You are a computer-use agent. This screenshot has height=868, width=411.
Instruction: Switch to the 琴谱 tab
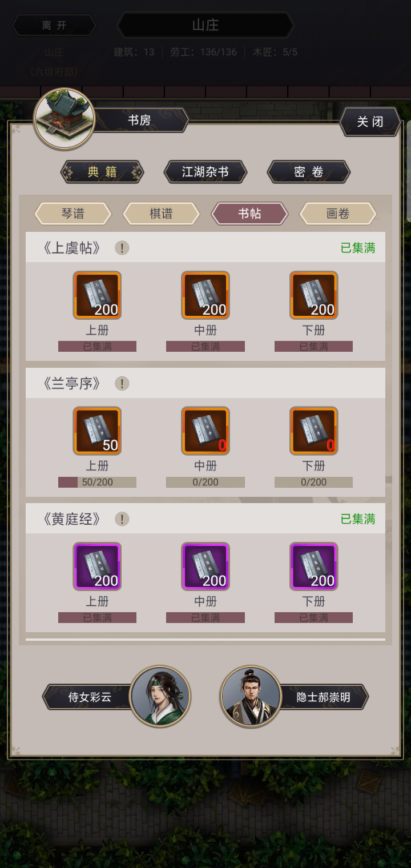coord(73,214)
